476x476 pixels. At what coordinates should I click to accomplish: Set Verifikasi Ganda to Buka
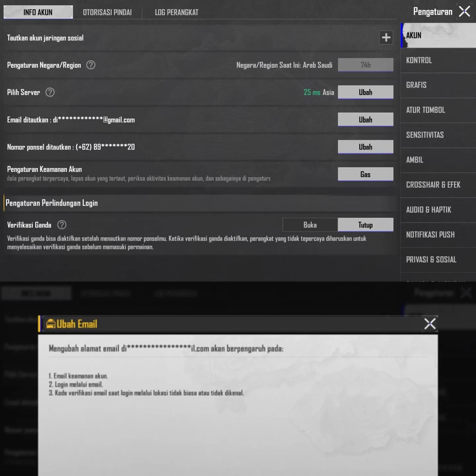[x=310, y=225]
